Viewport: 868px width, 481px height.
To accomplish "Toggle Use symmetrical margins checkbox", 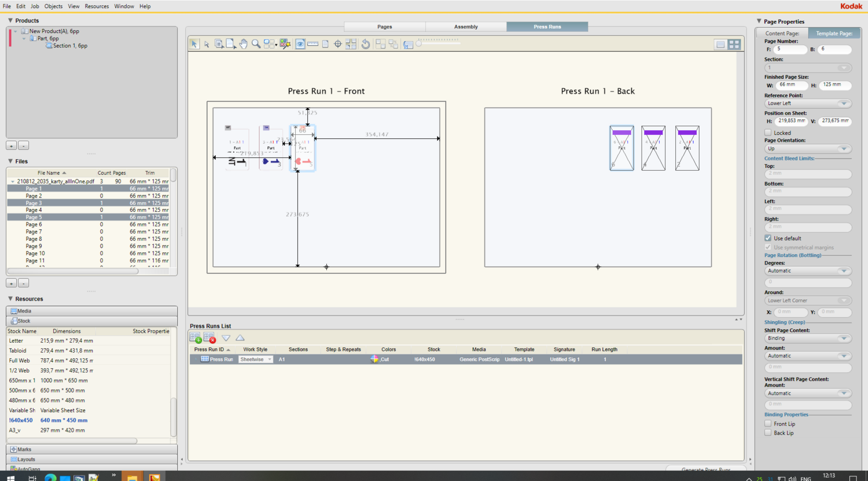I will pos(768,247).
